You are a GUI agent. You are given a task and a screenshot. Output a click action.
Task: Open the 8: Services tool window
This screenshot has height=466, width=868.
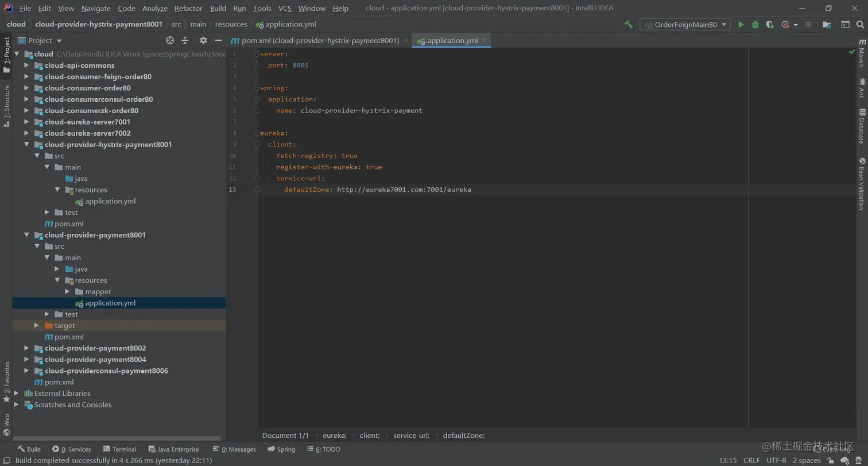(x=71, y=449)
